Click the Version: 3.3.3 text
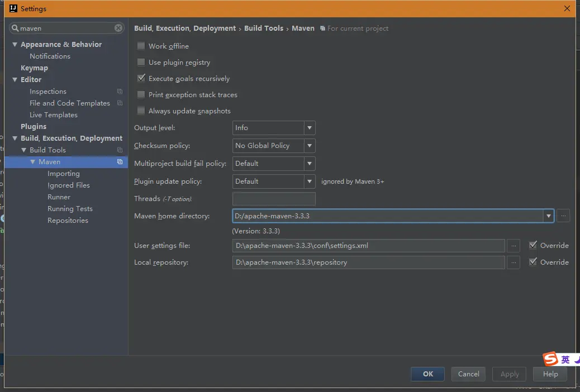This screenshot has width=580, height=392. tap(255, 231)
